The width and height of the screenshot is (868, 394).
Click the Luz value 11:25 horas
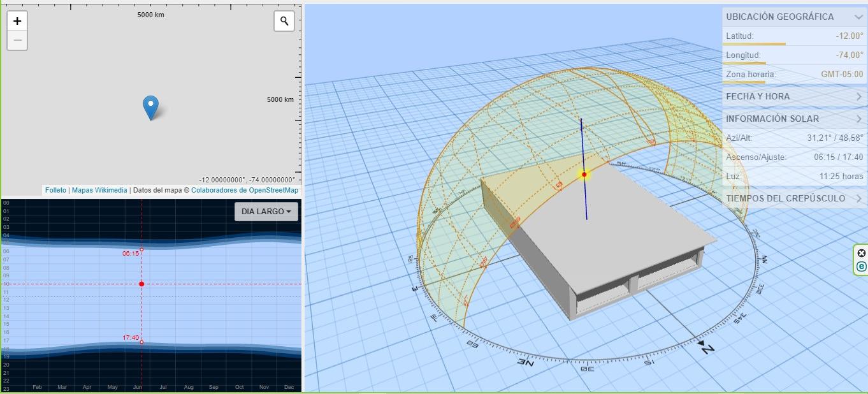pyautogui.click(x=841, y=177)
